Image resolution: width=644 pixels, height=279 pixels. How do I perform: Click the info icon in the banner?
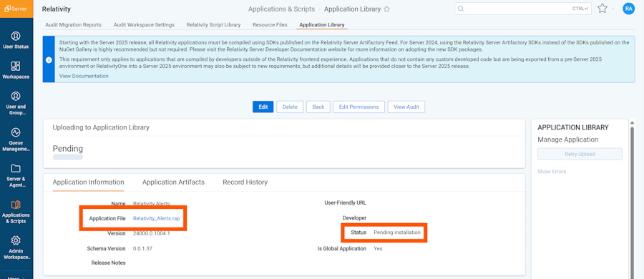(x=49, y=59)
